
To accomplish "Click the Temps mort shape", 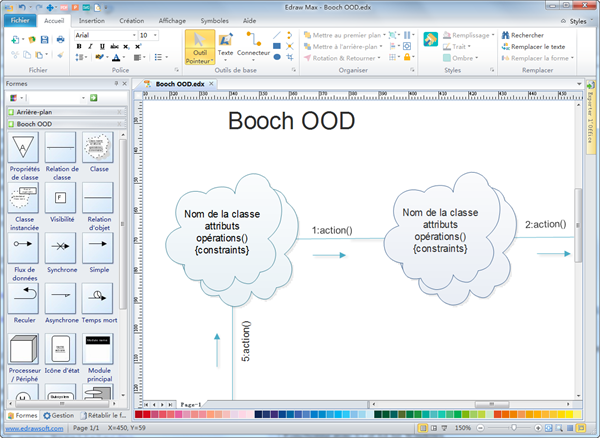I will pos(98,299).
